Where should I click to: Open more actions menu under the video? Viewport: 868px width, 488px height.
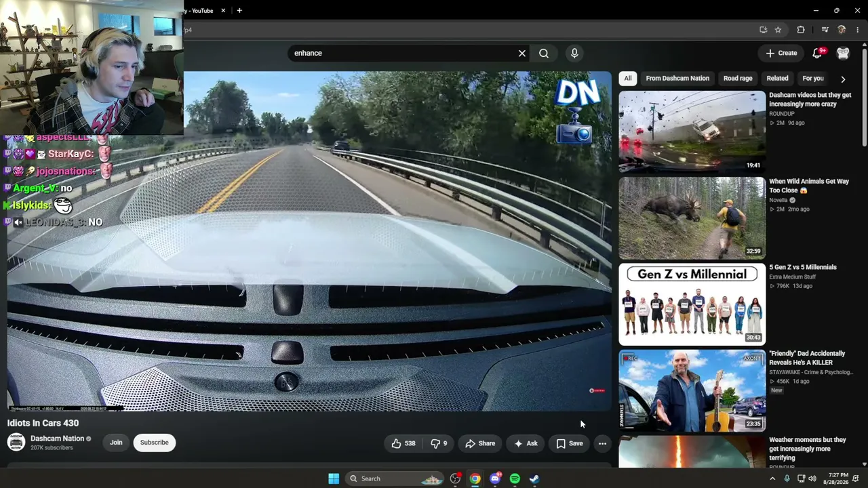pyautogui.click(x=602, y=443)
